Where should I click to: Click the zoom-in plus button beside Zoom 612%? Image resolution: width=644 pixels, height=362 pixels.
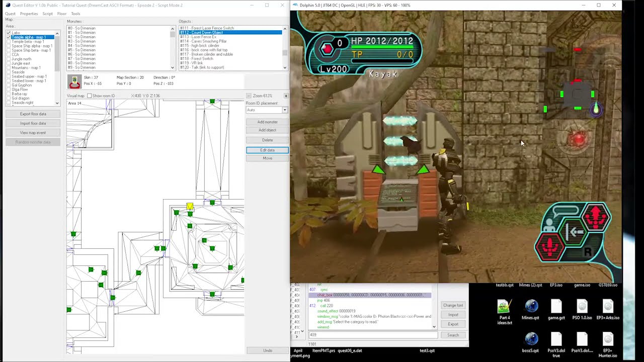(x=286, y=96)
